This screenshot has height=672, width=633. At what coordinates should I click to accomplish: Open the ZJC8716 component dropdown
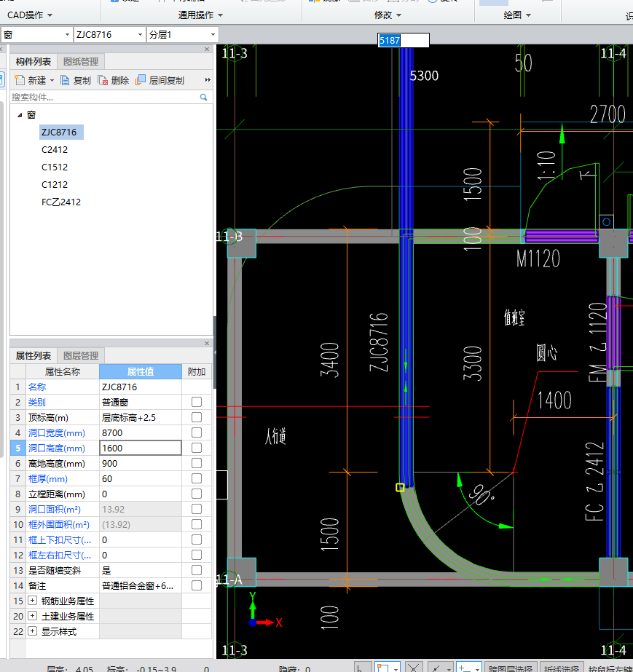(x=141, y=35)
